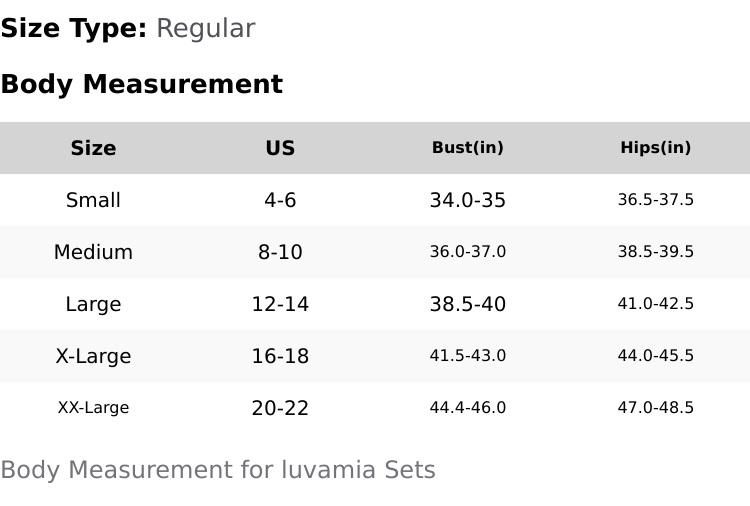Click the Body Measurement heading
The image size is (750, 506).
[x=141, y=84]
